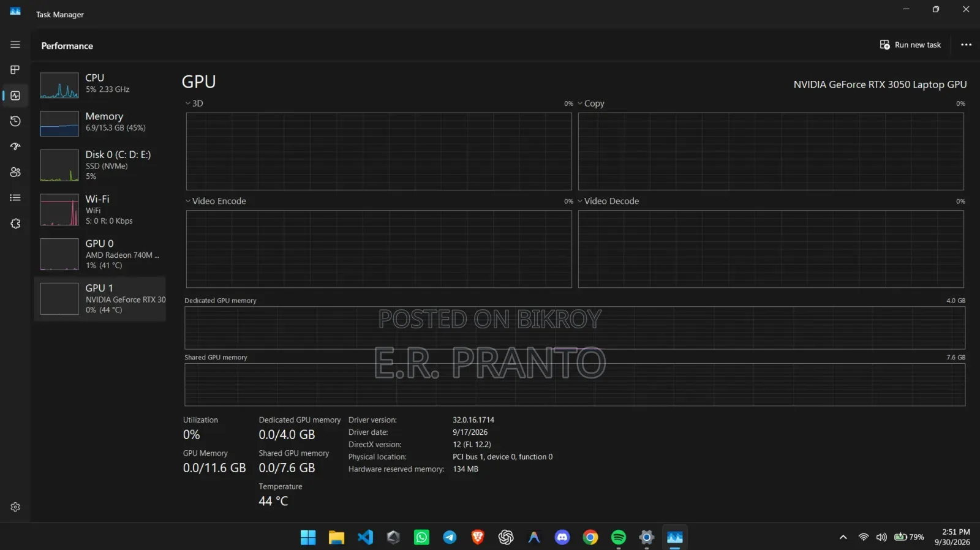Open Telegram from the taskbar

[450, 537]
